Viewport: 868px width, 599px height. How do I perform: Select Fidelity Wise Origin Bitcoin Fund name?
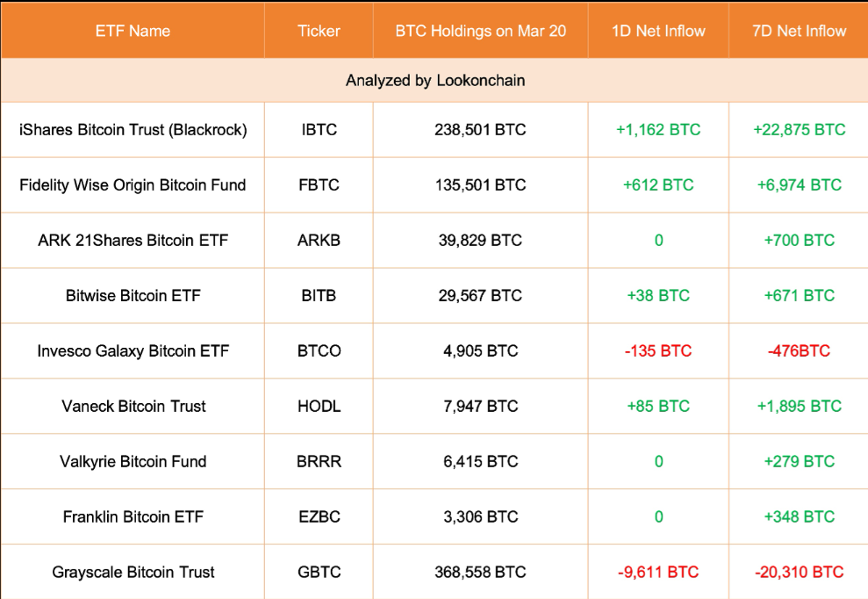133,185
